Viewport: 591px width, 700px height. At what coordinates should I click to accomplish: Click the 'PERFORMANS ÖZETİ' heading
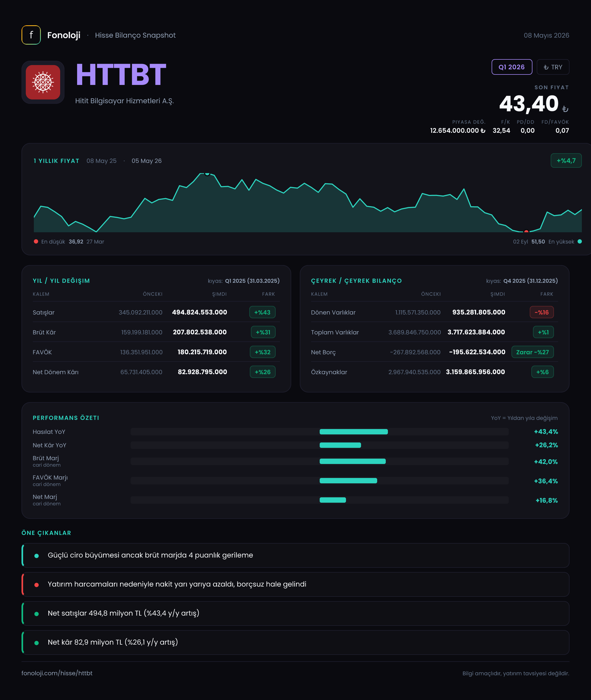click(x=66, y=418)
